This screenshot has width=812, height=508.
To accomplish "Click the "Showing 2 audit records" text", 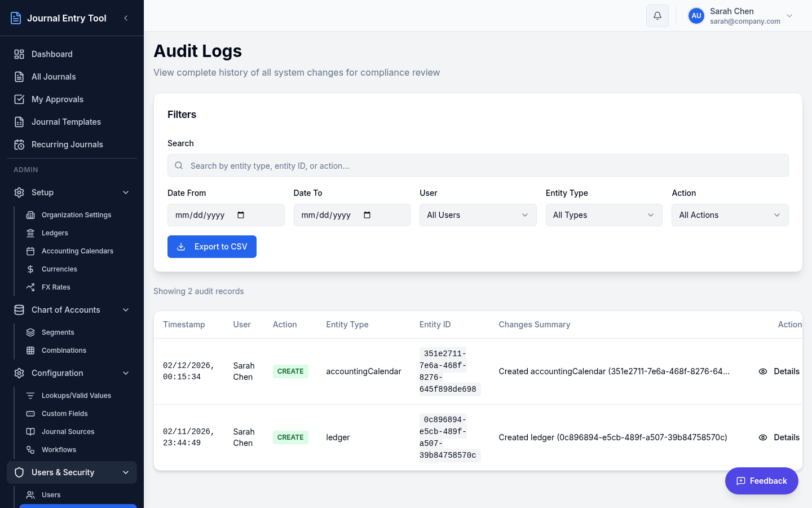I will pos(198,291).
